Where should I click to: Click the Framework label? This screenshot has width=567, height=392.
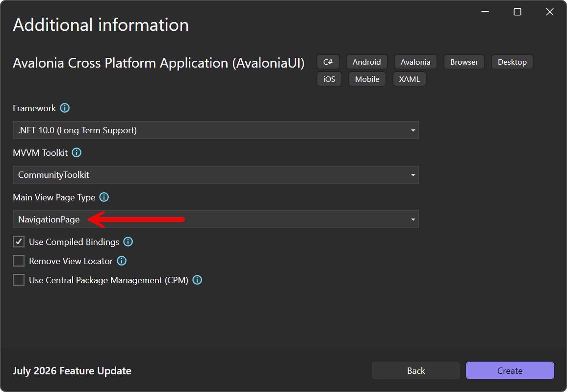[34, 108]
